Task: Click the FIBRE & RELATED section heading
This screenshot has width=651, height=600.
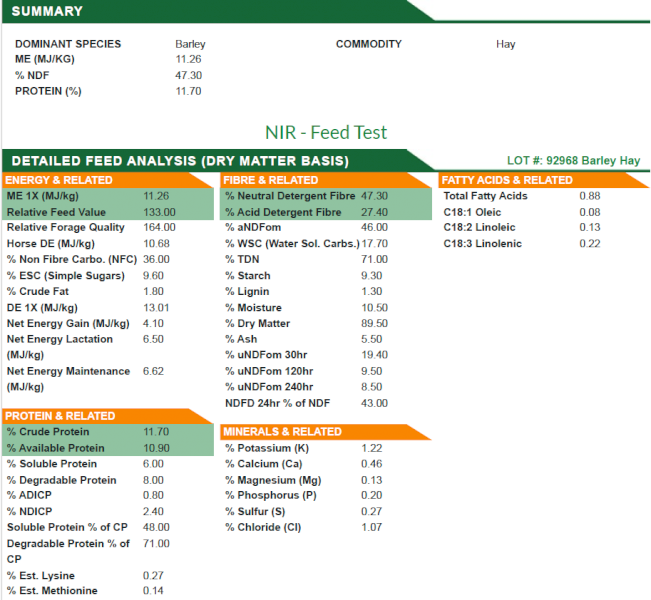Action: tap(272, 180)
